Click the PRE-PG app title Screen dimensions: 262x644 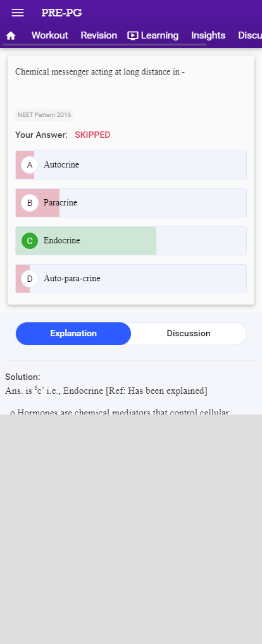(x=61, y=13)
